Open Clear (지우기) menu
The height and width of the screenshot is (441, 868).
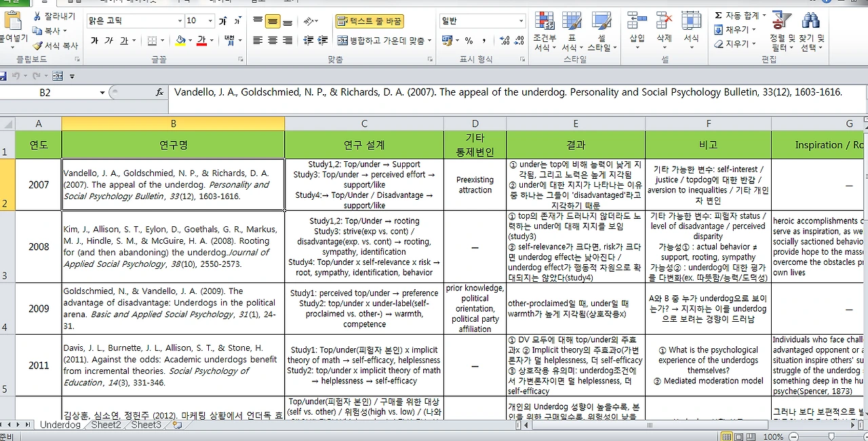tap(734, 44)
